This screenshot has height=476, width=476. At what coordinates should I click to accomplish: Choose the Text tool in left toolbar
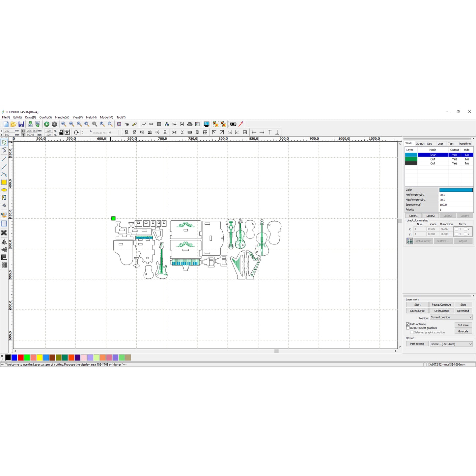coord(4,198)
